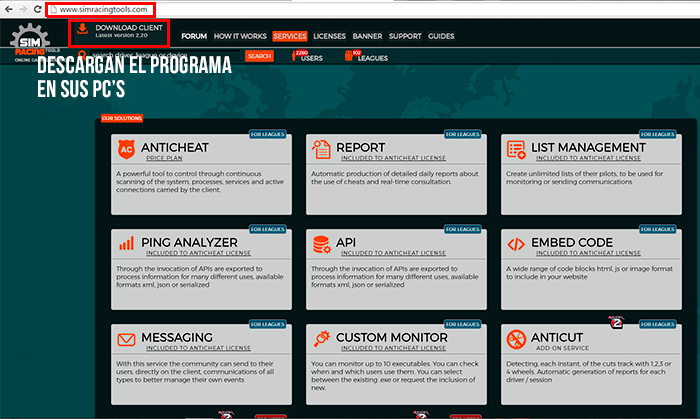
Task: Go to the Licenses menu item
Action: [329, 36]
